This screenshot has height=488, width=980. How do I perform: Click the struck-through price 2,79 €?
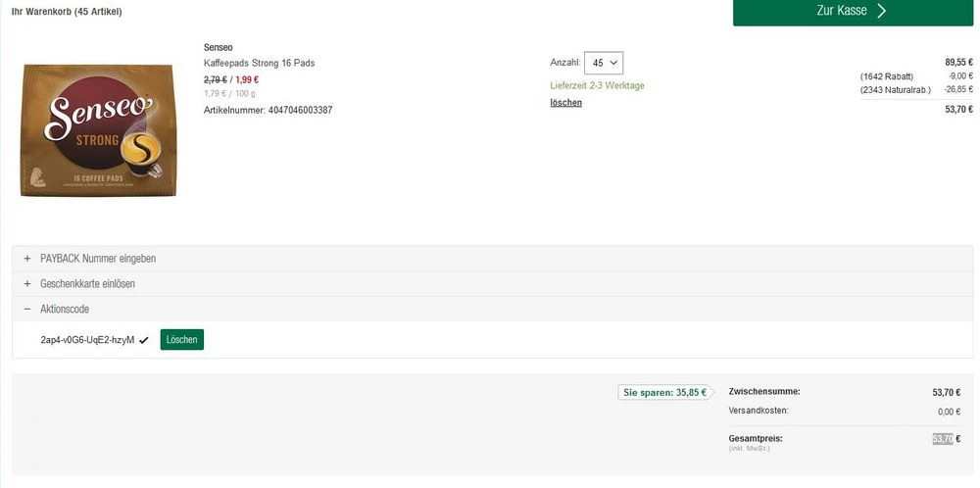[x=216, y=79]
